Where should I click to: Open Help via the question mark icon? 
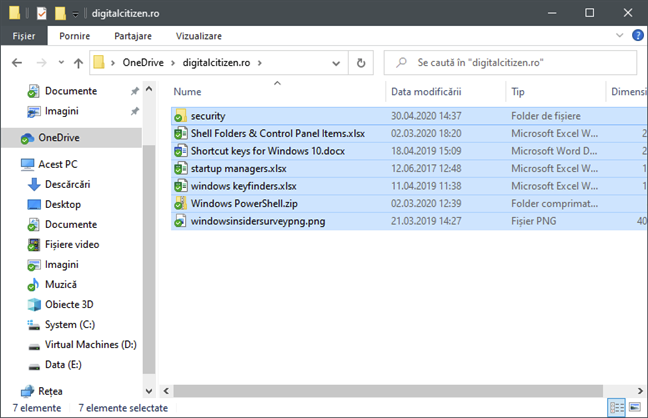point(637,35)
